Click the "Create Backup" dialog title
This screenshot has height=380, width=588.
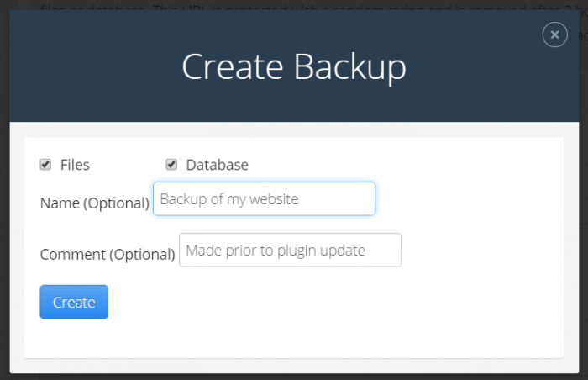(293, 67)
